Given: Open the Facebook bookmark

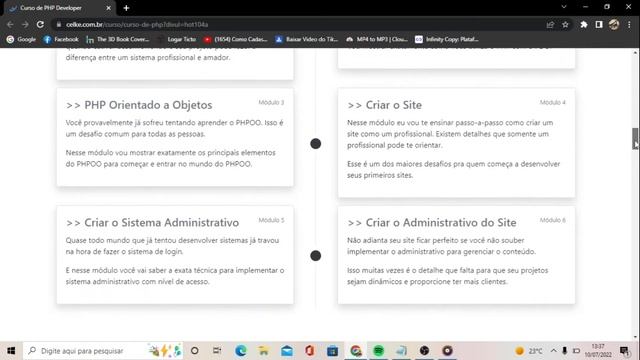Looking at the screenshot, I should click(61, 39).
